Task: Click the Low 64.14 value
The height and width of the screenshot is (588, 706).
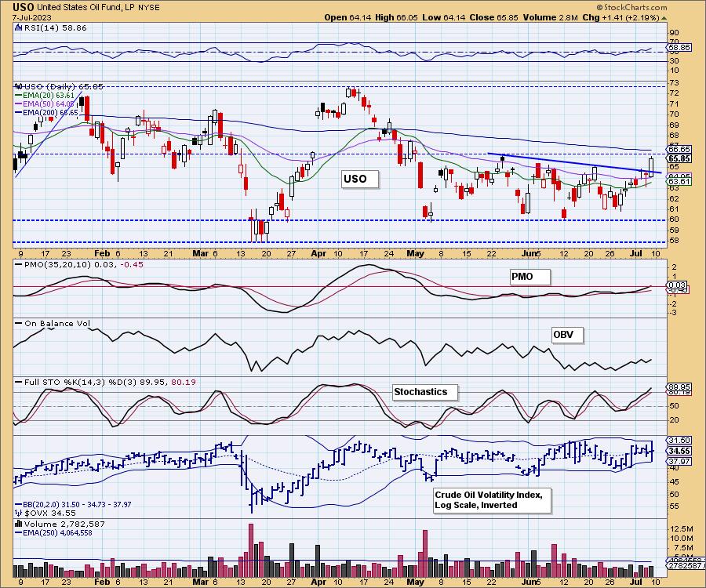Action: [x=444, y=17]
